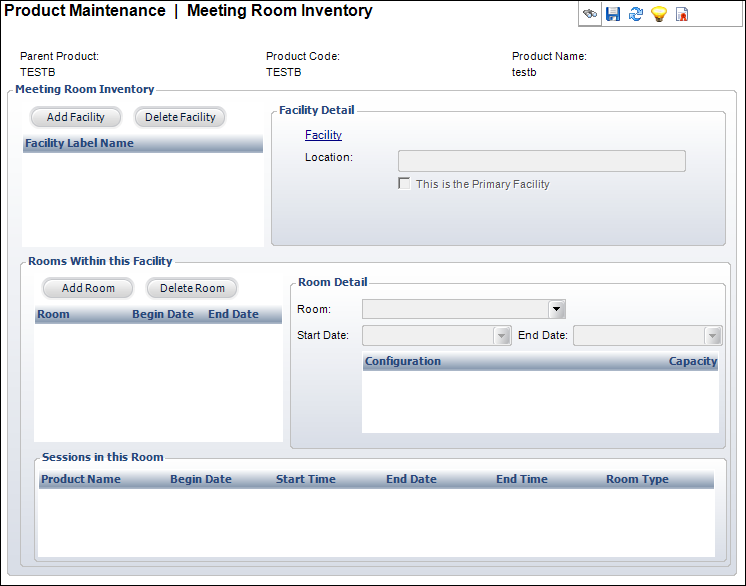This screenshot has height=586, width=746.
Task: Sort sessions by Product Name header
Action: coord(80,479)
